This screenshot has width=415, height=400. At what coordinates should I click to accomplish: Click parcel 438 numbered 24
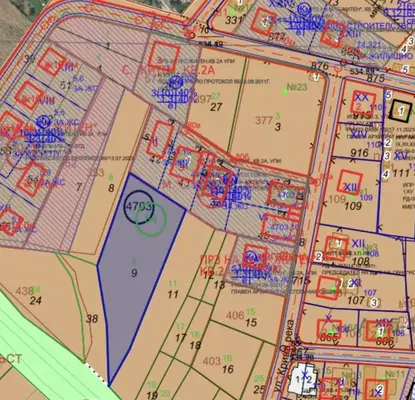coord(29,296)
